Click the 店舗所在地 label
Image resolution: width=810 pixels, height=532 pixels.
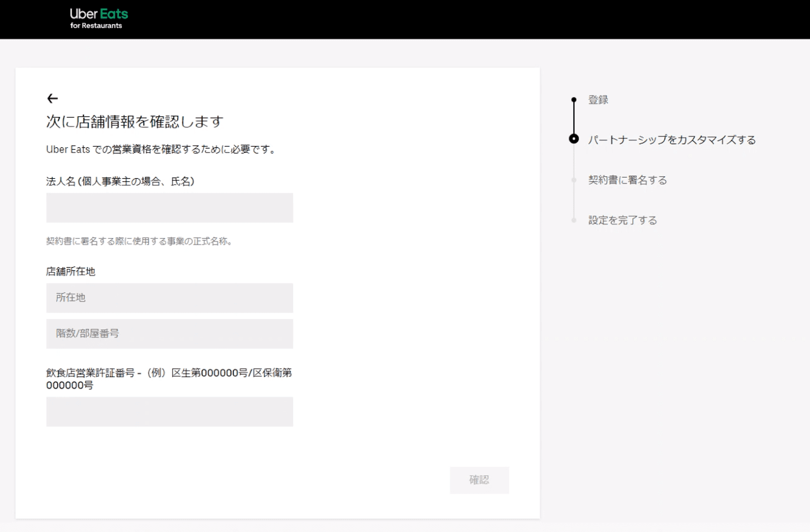pos(70,271)
